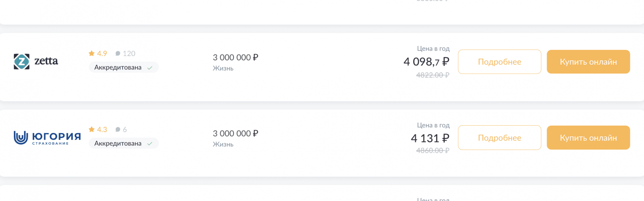Click Zetta's 4 098,7 ₽ yearly price
644x201 pixels.
(x=426, y=62)
